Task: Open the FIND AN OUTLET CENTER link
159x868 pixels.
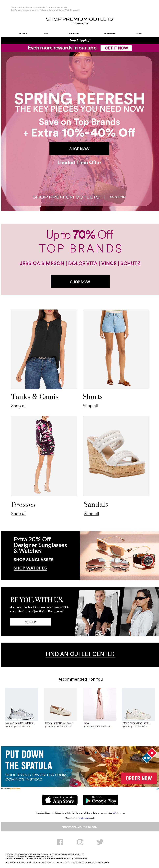Action: tap(80, 654)
